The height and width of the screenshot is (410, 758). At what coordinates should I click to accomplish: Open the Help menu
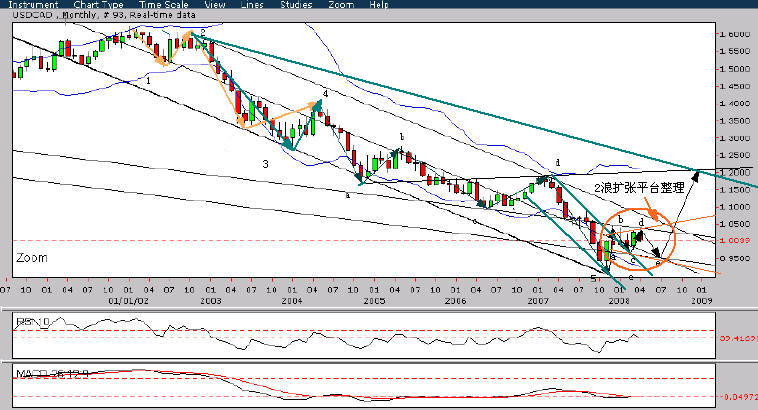pyautogui.click(x=379, y=4)
